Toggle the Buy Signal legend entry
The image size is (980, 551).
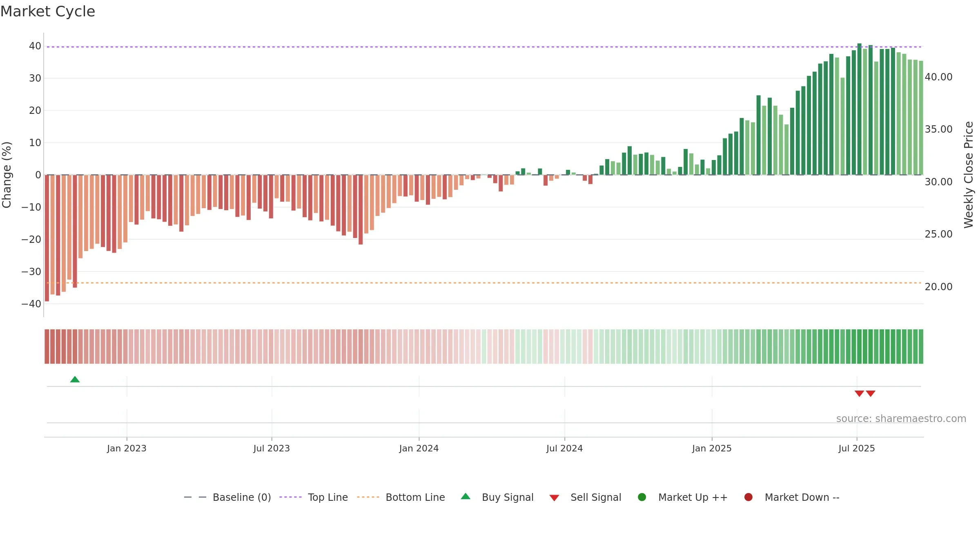pos(497,497)
